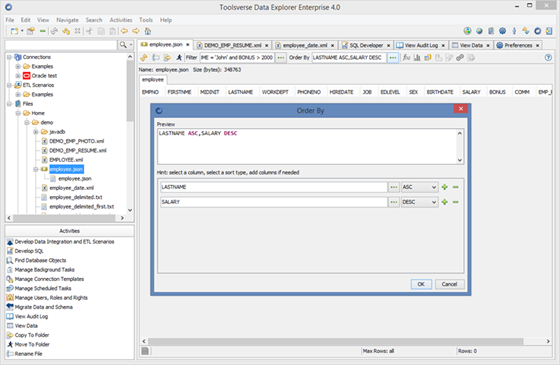Open the Tools menu
This screenshot has height=365, width=560.
[x=146, y=20]
